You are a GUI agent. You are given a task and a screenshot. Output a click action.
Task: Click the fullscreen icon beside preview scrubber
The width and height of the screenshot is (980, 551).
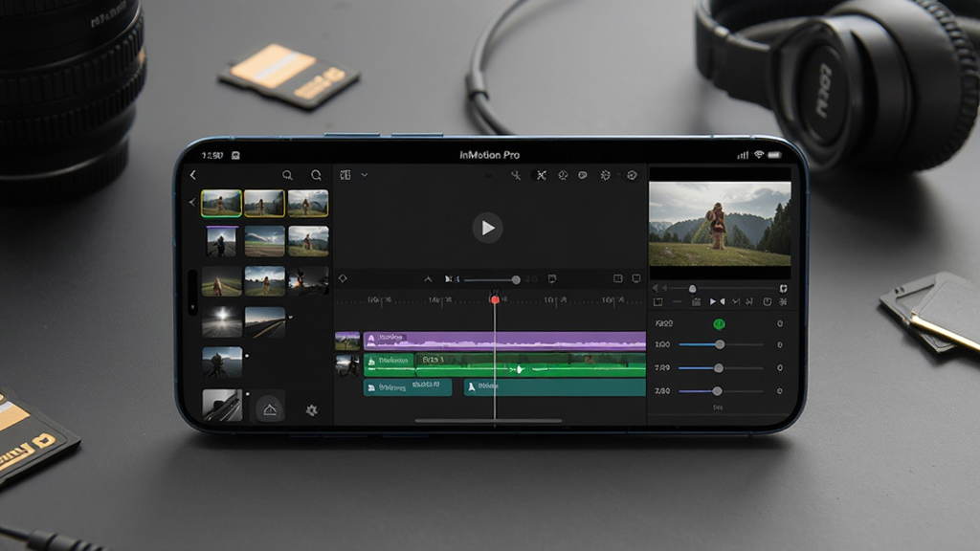[x=783, y=289]
